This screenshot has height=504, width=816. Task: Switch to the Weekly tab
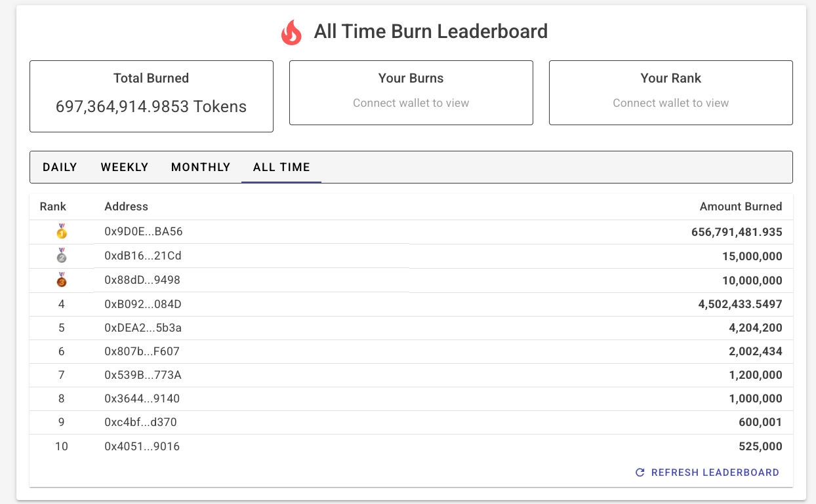(x=125, y=167)
